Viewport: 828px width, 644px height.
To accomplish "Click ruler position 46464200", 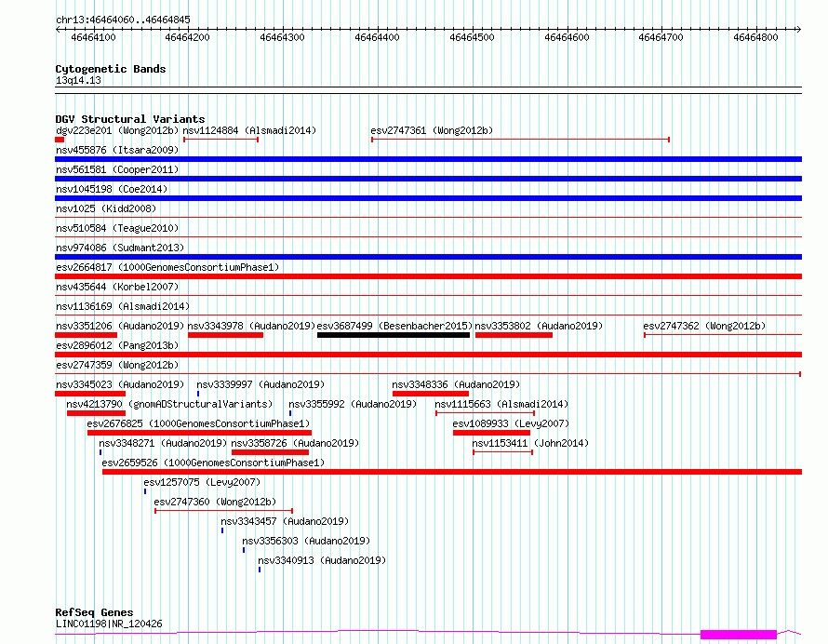I will coord(187,37).
